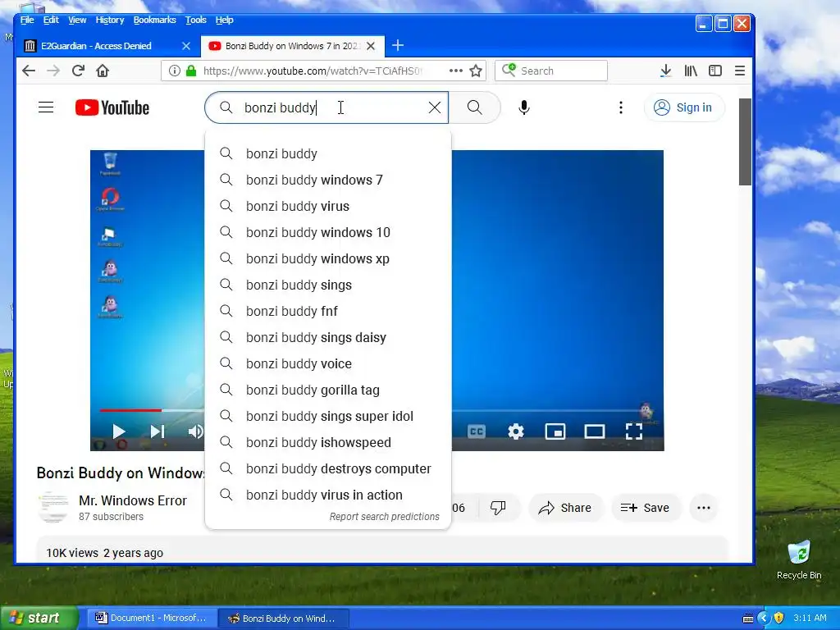
Task: Toggle closed captions CC button
Action: click(477, 431)
